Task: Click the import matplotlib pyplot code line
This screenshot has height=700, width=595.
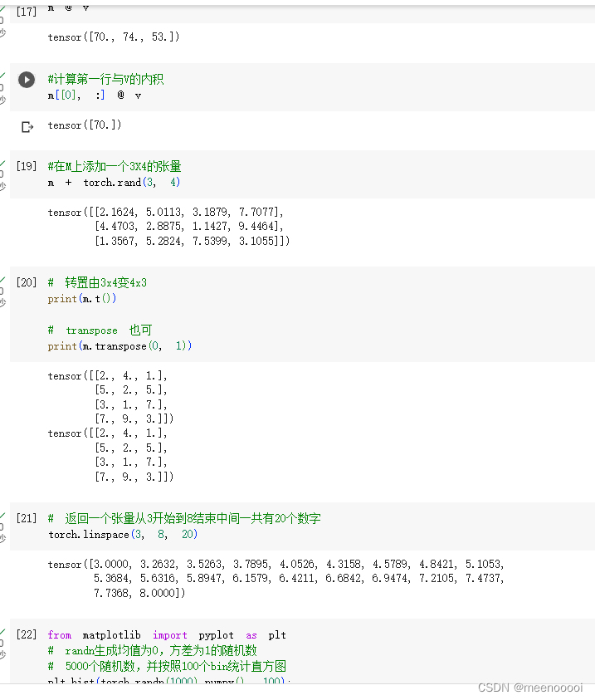Action: pyautogui.click(x=167, y=635)
